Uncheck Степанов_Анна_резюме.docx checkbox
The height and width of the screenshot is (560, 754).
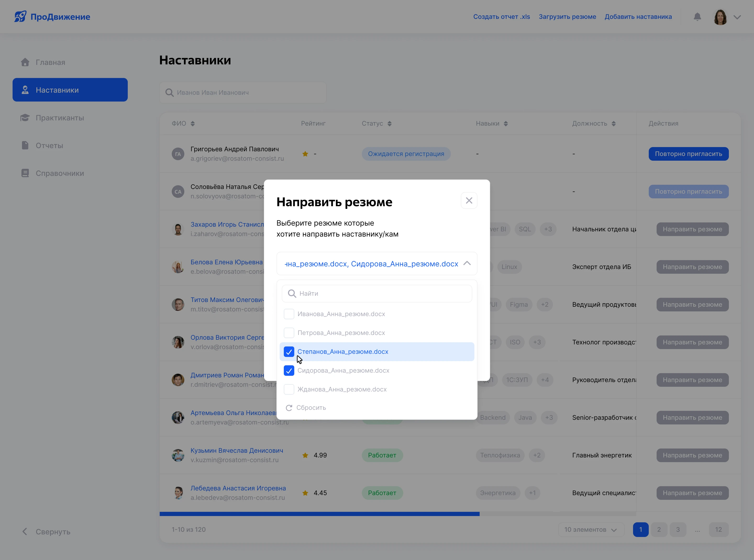(x=289, y=352)
